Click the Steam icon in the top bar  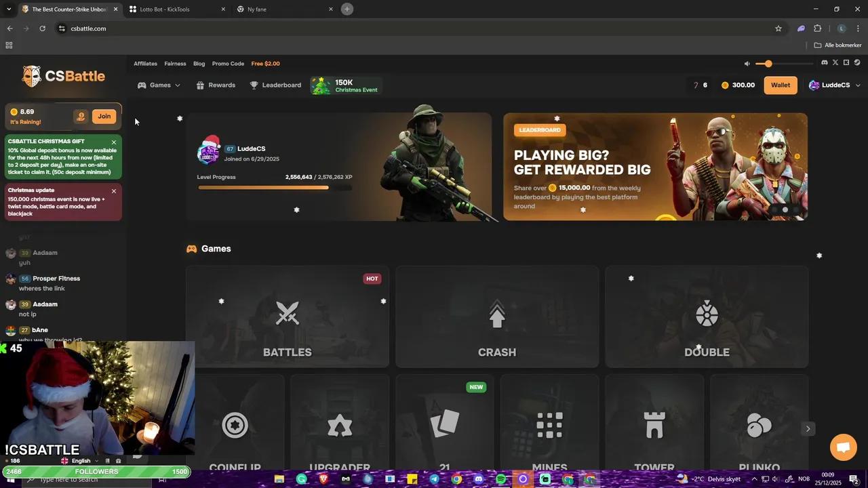858,62
